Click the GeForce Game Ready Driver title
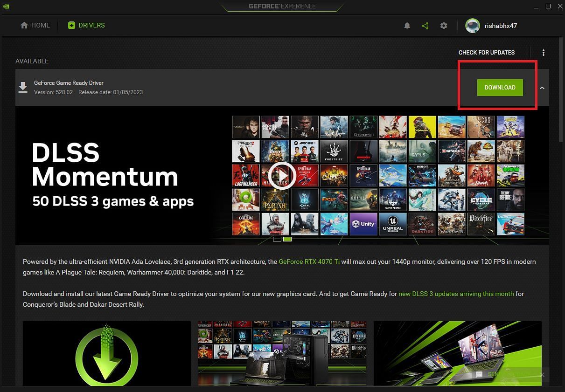The width and height of the screenshot is (565, 392). click(x=69, y=83)
